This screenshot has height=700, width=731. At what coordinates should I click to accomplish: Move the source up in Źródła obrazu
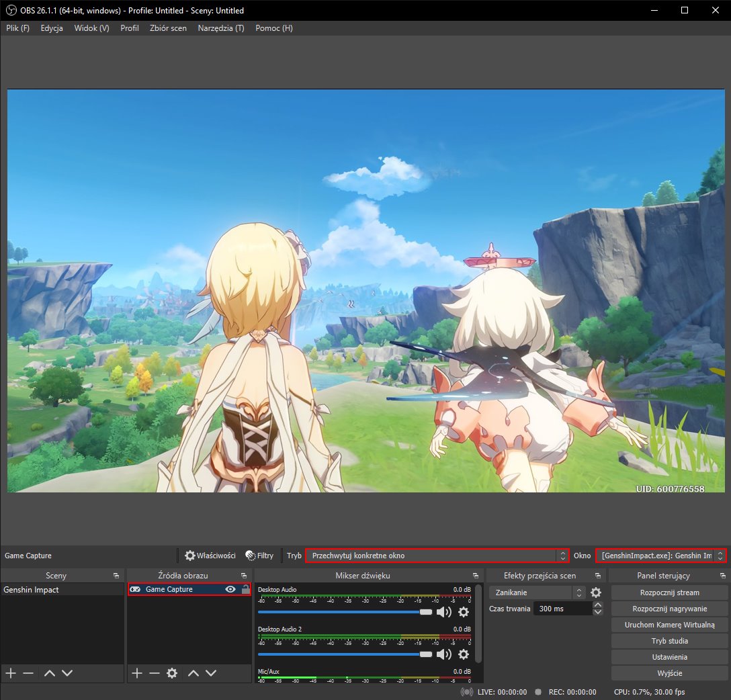pyautogui.click(x=193, y=673)
